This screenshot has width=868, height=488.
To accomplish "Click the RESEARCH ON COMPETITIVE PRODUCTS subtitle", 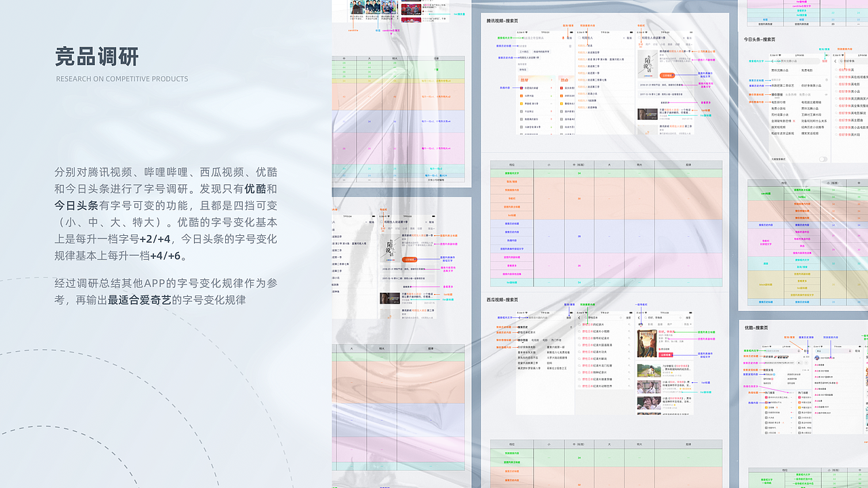I will (122, 79).
